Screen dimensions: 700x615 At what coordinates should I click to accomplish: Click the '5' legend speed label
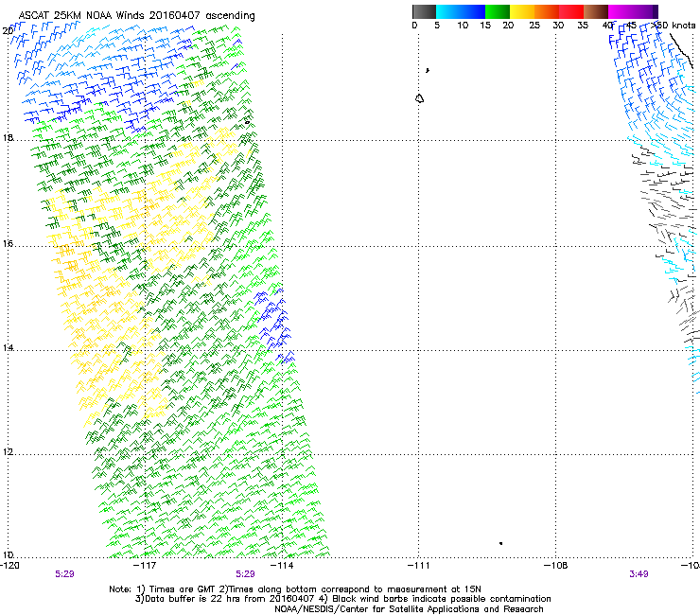437,26
